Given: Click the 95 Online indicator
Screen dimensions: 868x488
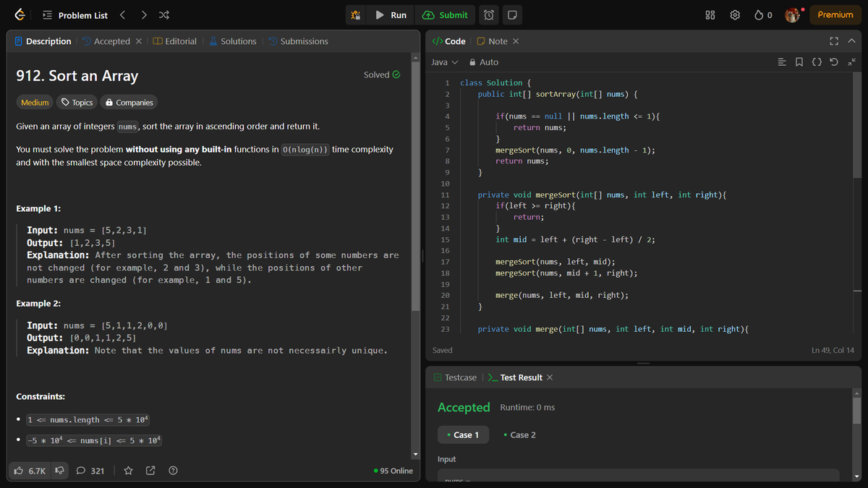Looking at the screenshot, I should [x=393, y=471].
